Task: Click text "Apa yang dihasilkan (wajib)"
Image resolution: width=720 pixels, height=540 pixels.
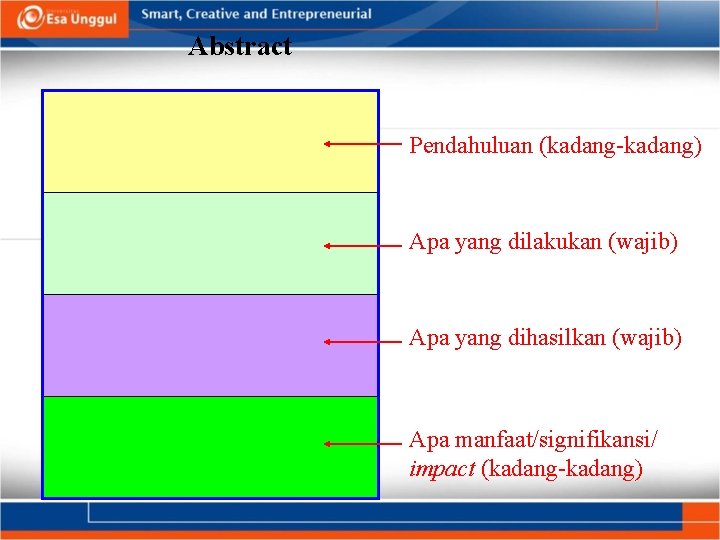Action: [x=545, y=338]
